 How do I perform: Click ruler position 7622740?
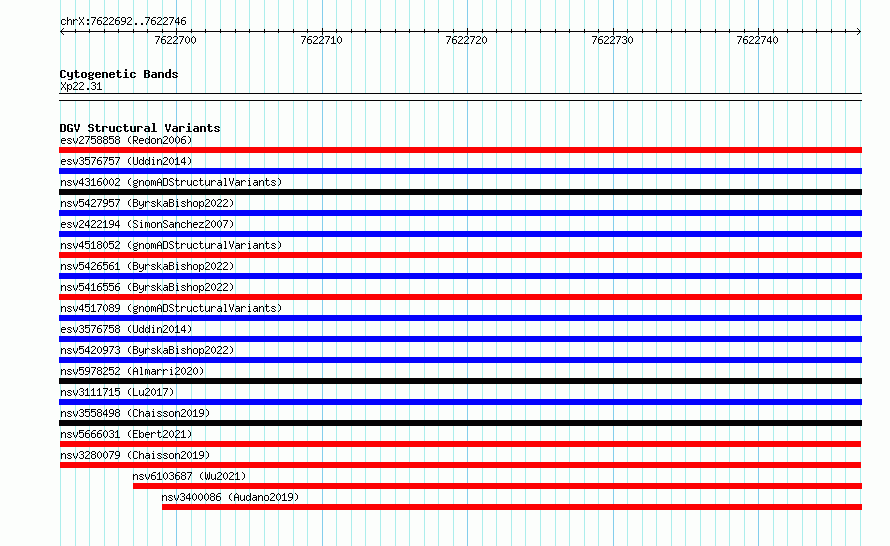[x=757, y=40]
